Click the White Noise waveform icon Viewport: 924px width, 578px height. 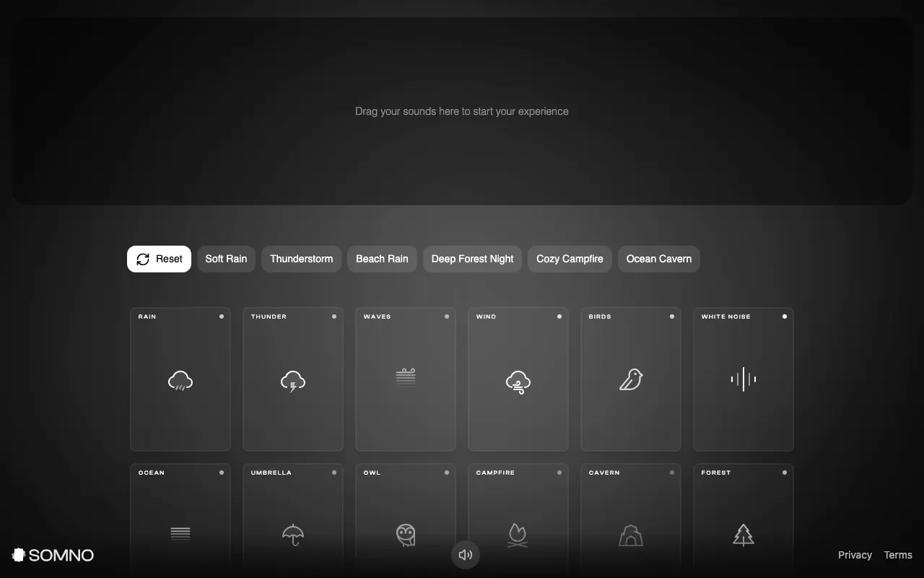click(744, 379)
